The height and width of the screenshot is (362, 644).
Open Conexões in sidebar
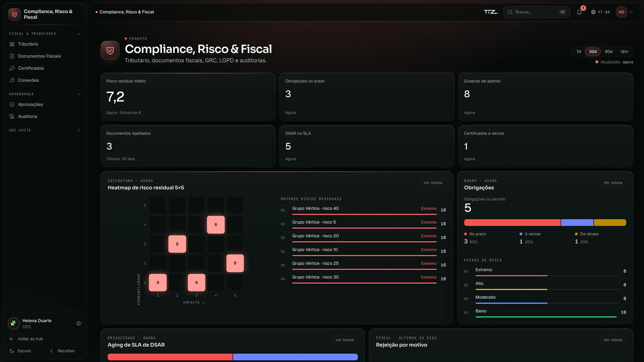coord(45,80)
